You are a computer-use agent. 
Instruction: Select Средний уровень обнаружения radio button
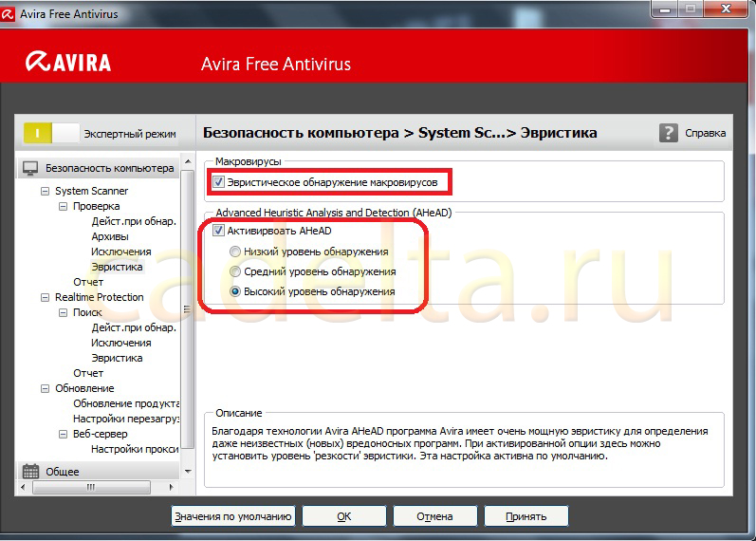click(x=235, y=271)
